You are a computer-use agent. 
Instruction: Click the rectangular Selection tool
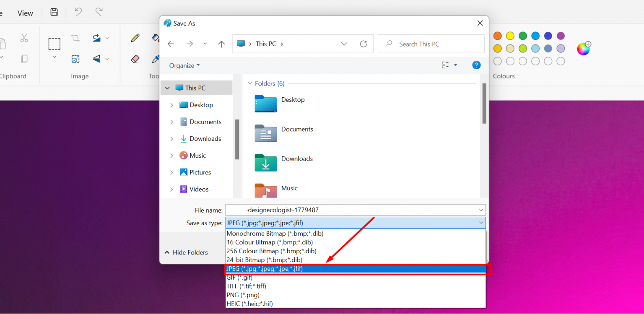(x=54, y=44)
